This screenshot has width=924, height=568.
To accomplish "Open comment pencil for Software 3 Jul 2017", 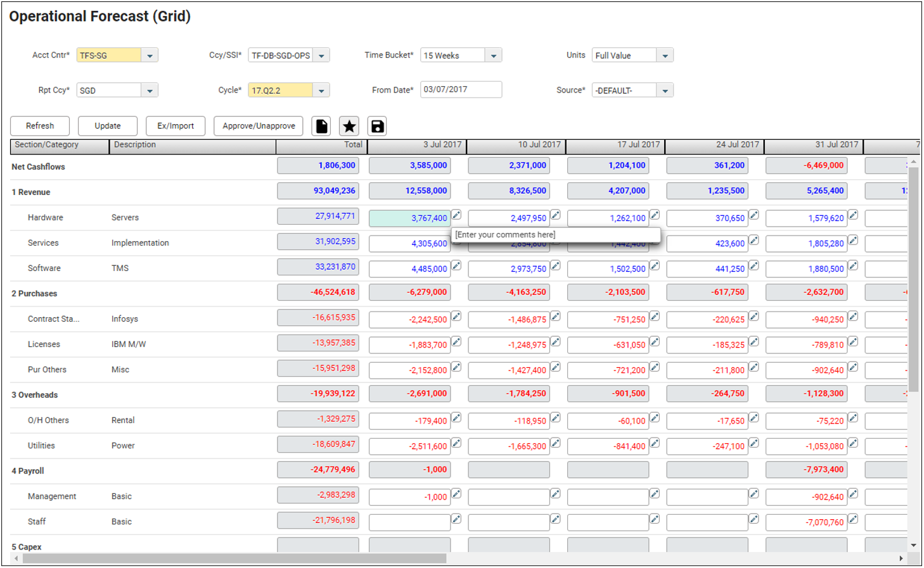I will [x=456, y=266].
